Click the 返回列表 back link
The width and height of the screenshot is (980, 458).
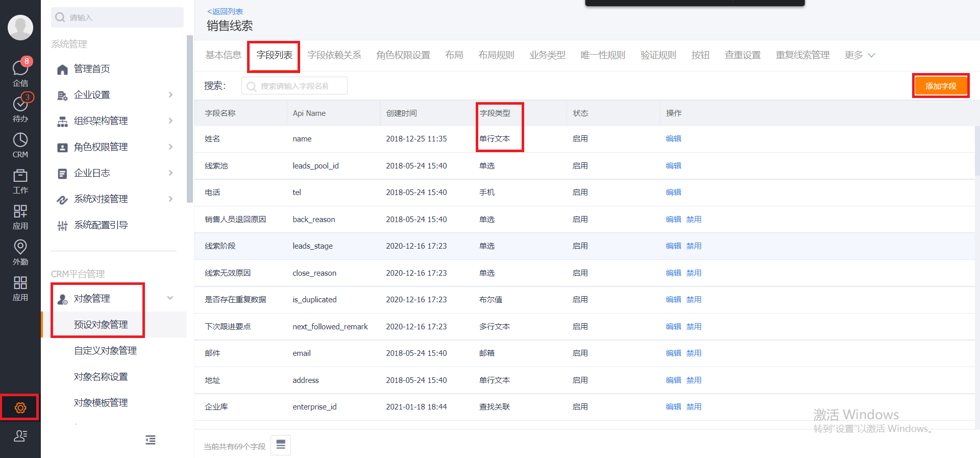click(x=225, y=11)
